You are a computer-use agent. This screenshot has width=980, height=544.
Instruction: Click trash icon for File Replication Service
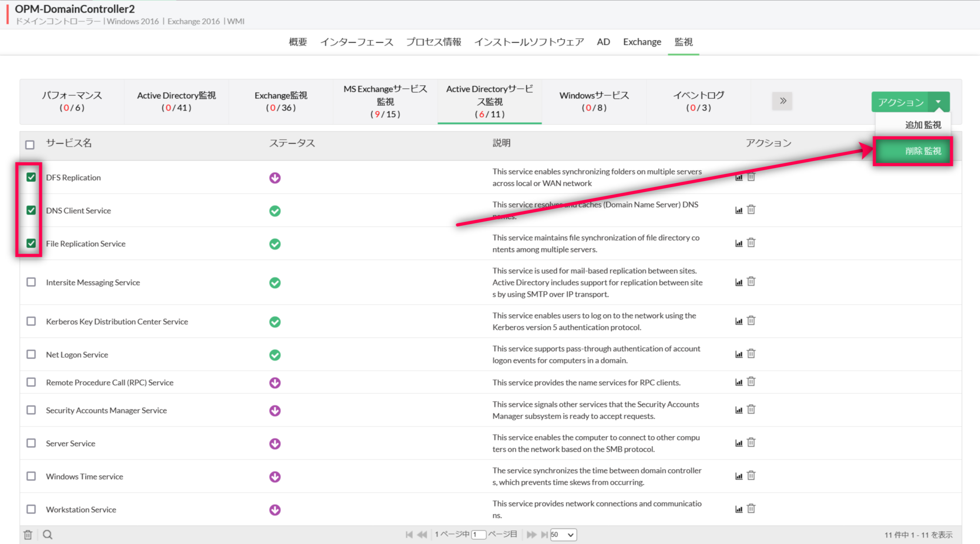click(751, 243)
